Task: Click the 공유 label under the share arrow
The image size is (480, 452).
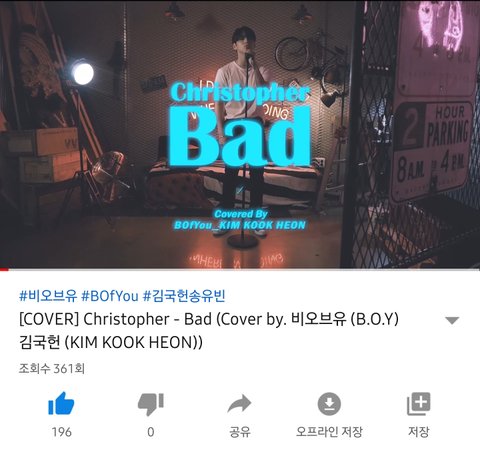Action: pyautogui.click(x=240, y=432)
